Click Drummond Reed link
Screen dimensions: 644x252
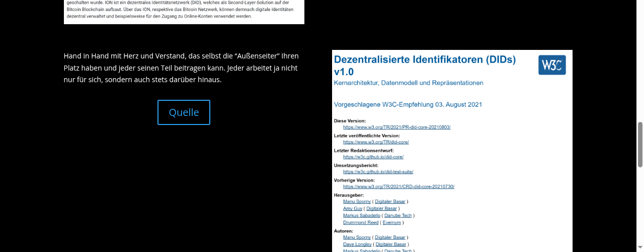coord(360,222)
